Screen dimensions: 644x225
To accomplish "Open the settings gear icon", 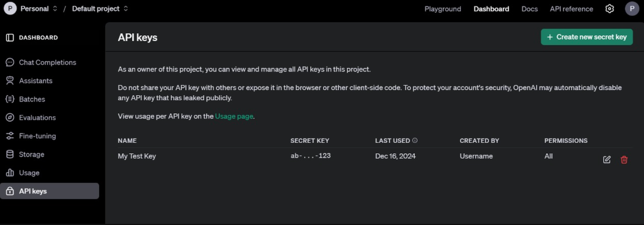I will 610,9.
